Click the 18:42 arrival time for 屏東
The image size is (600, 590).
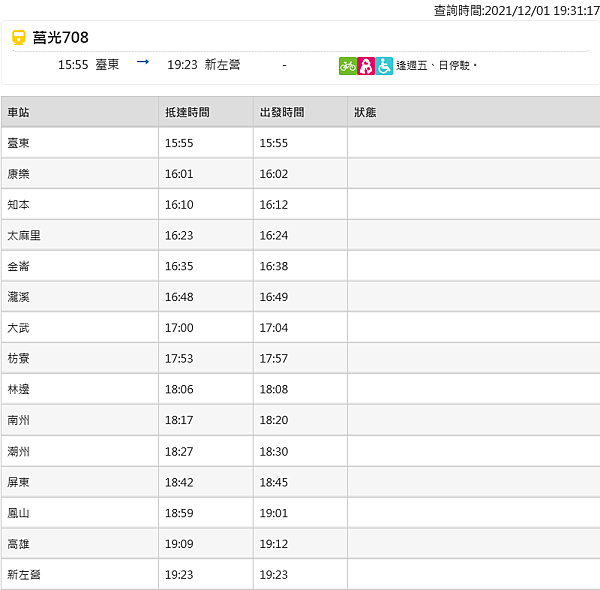click(x=179, y=482)
